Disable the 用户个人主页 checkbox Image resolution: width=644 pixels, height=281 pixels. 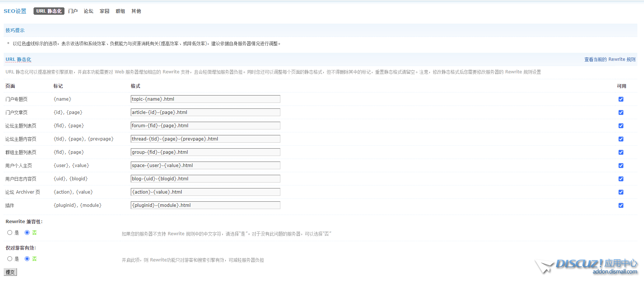point(621,166)
